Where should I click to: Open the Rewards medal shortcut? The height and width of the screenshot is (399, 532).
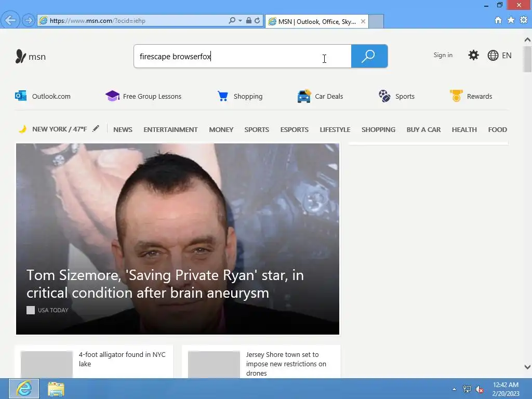coord(471,96)
